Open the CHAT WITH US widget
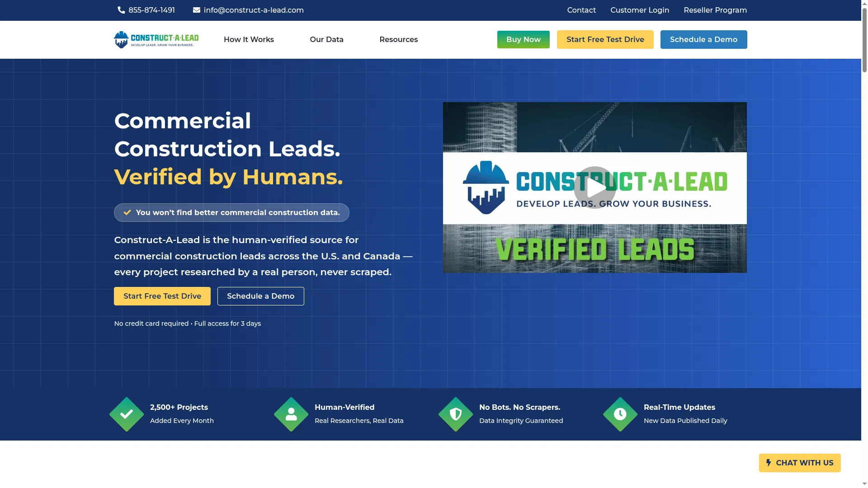This screenshot has height=488, width=868. (800, 463)
